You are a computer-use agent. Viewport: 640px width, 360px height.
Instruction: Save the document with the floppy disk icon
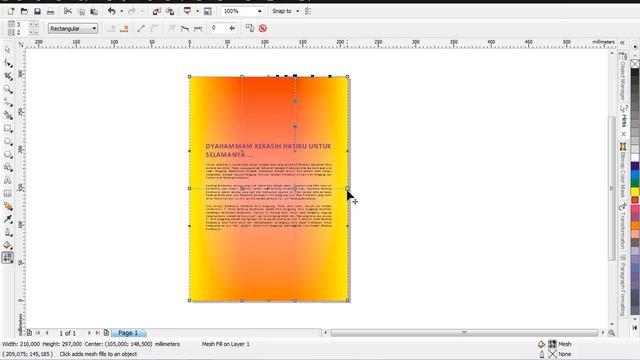[x=37, y=11]
